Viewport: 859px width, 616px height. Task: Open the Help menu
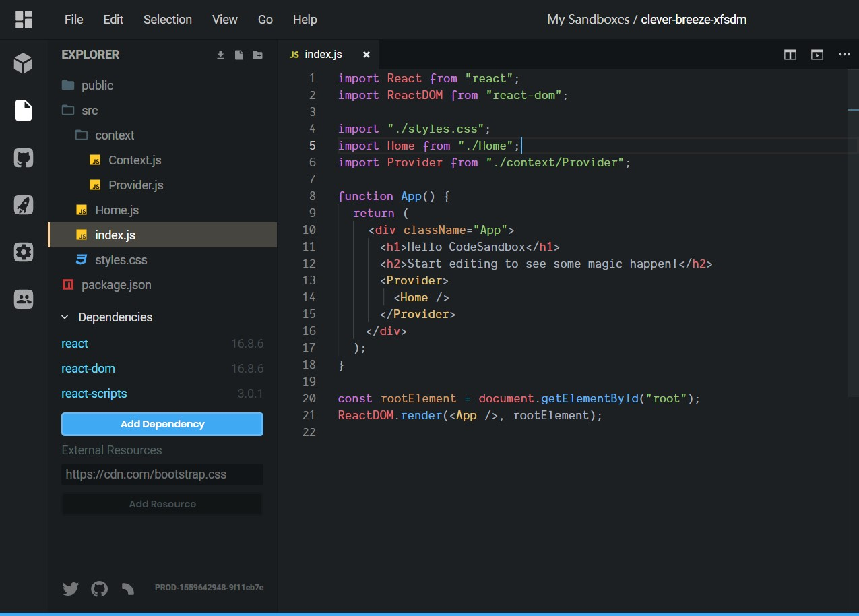(305, 20)
